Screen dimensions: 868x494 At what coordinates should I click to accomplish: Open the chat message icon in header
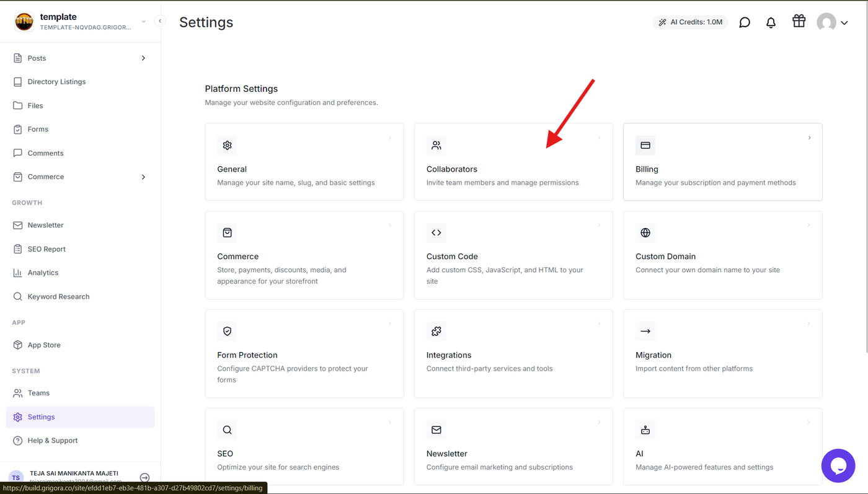pos(745,22)
